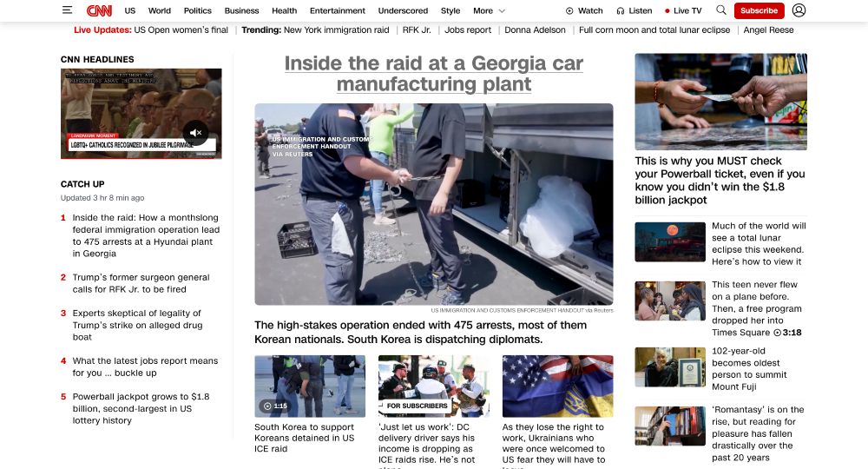
Task: Open trending Donna Adelson topic
Action: tap(535, 30)
